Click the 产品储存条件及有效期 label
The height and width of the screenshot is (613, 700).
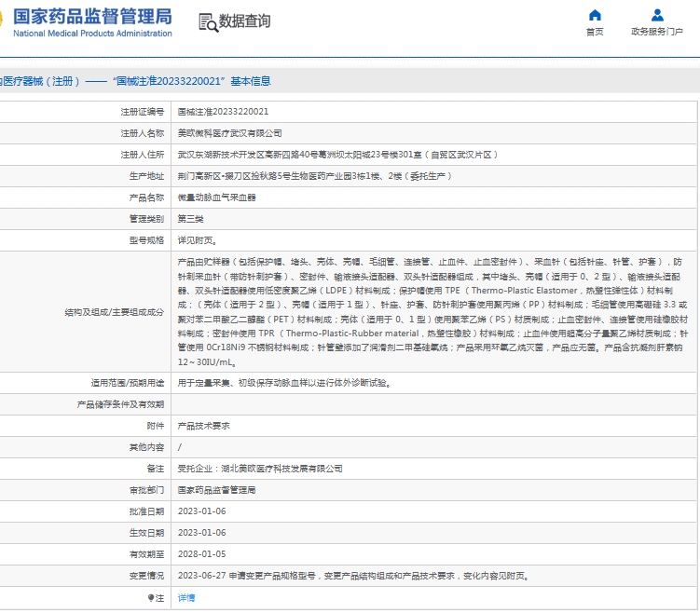(120, 404)
